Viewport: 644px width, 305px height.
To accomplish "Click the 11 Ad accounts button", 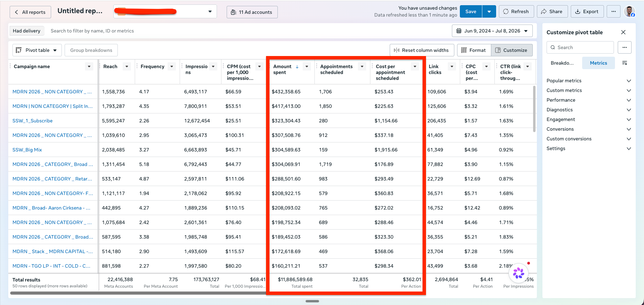I will click(x=252, y=12).
